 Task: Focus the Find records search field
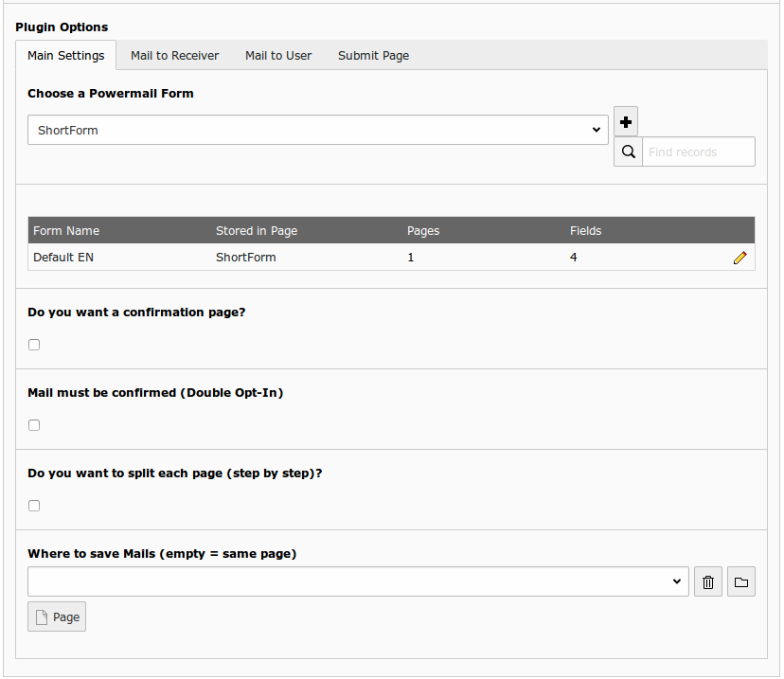[x=698, y=152]
